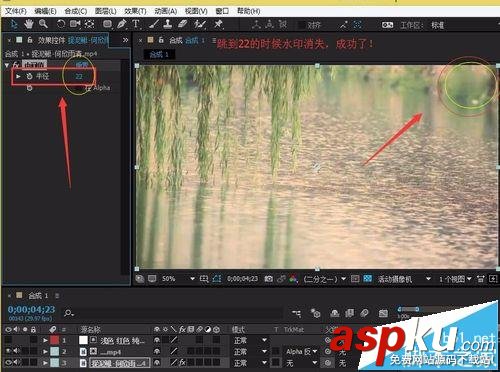Toggle the lock on effect controls panel
The height and width of the screenshot is (372, 500).
pyautogui.click(x=30, y=40)
